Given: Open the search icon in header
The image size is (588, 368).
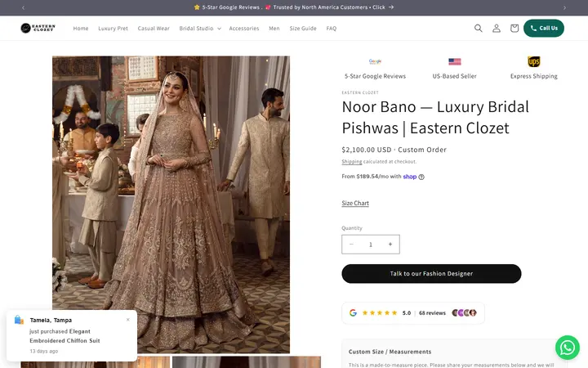Looking at the screenshot, I should (478, 28).
